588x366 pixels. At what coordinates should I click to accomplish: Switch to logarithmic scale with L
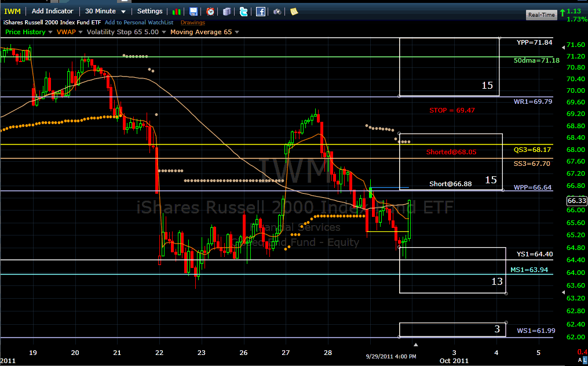click(x=585, y=360)
